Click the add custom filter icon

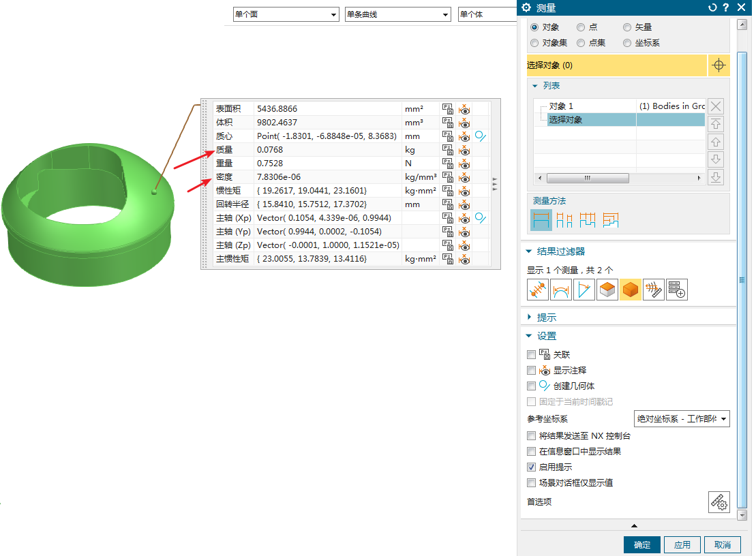pyautogui.click(x=676, y=290)
